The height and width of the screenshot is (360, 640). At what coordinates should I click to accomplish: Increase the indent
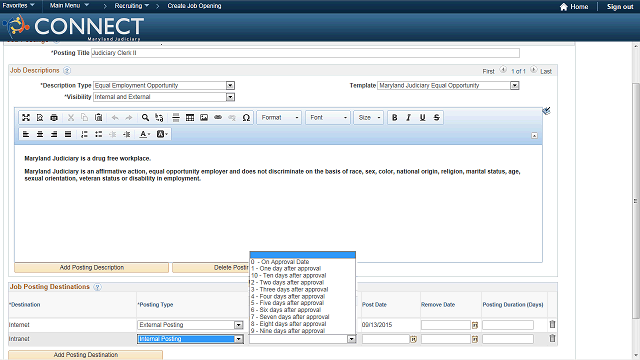point(127,134)
